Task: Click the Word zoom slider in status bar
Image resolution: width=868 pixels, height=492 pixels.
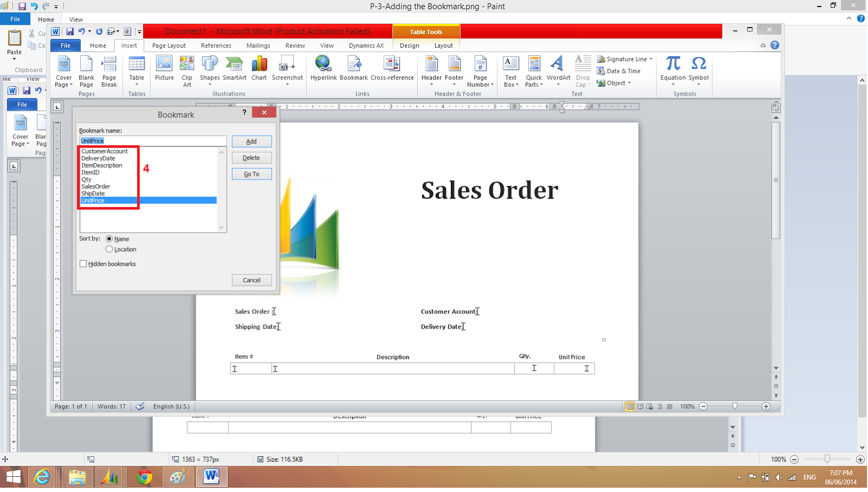Action: (735, 407)
